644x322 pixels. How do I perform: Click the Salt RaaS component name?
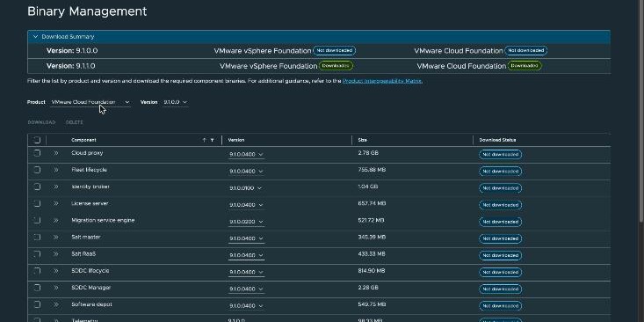[83, 254]
